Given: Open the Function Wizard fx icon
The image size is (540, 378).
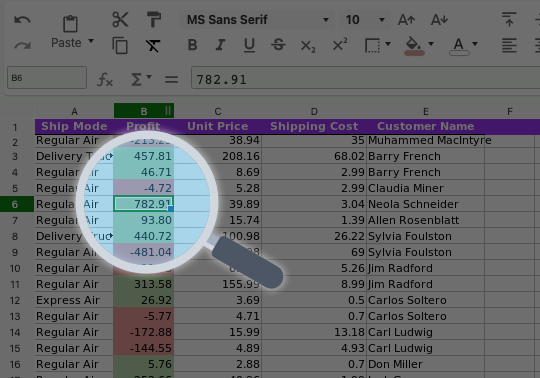Looking at the screenshot, I should coord(105,80).
